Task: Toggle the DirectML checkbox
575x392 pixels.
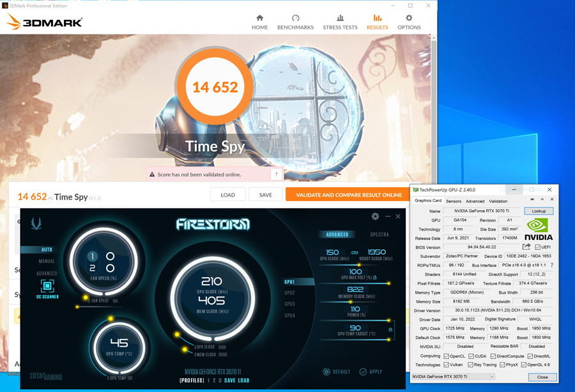Action: (530, 356)
